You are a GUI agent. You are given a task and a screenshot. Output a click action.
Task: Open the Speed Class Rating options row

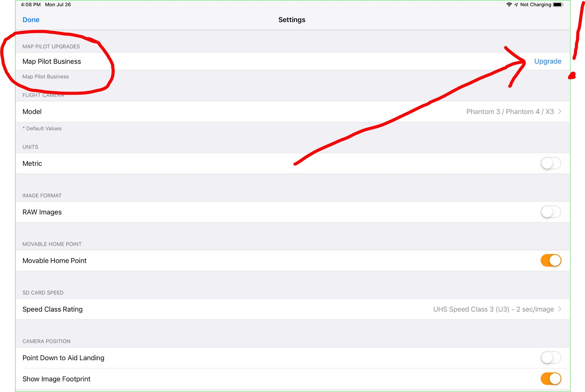(x=293, y=309)
